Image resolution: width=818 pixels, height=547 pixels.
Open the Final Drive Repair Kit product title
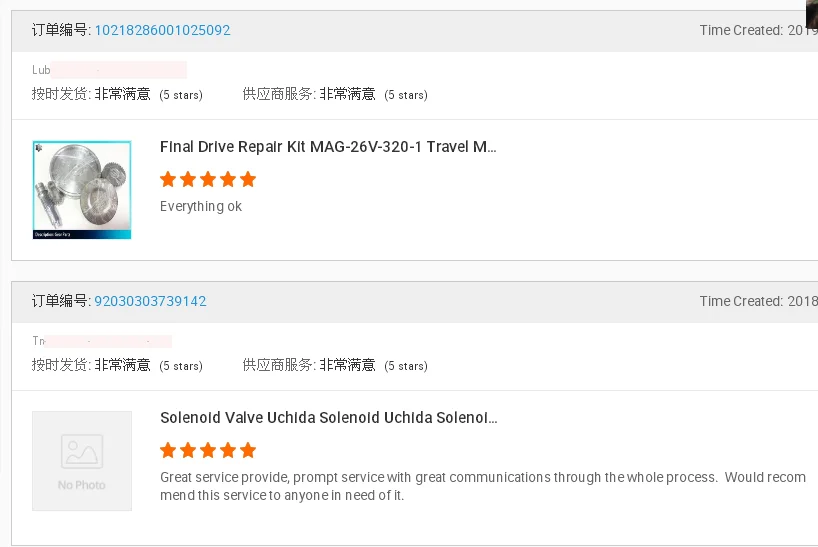click(328, 147)
